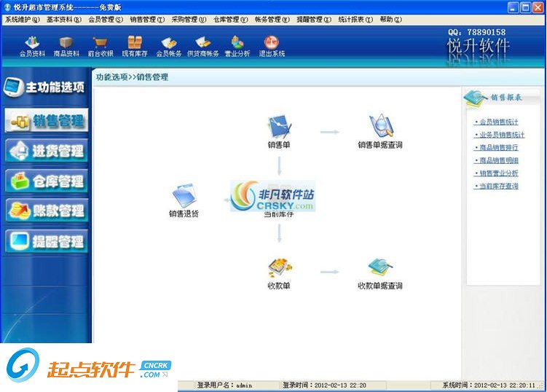Click 退出系统 exit icon

272,46
